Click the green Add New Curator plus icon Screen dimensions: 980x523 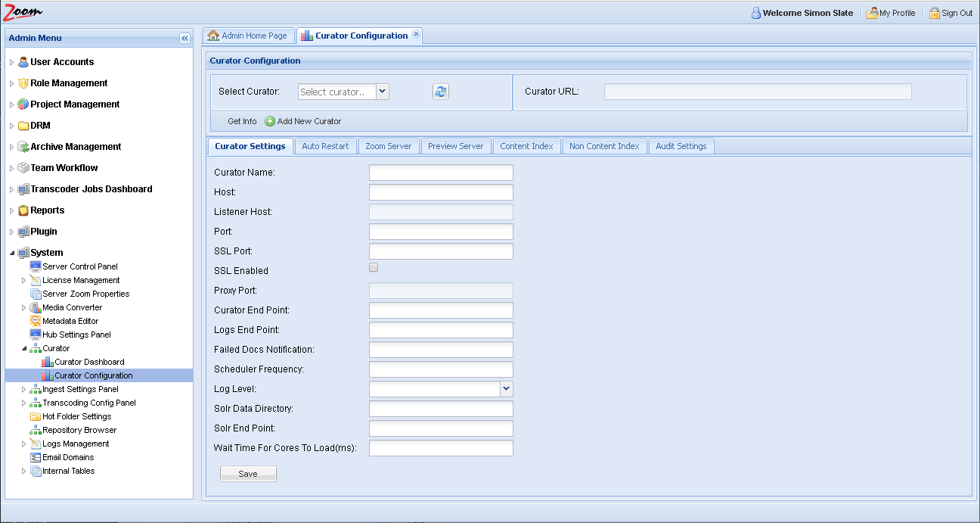pyautogui.click(x=270, y=121)
